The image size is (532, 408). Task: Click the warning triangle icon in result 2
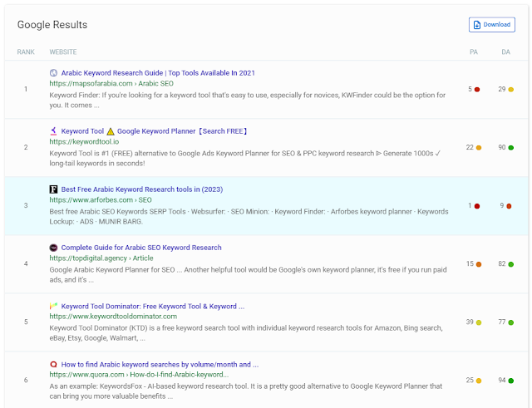point(111,131)
